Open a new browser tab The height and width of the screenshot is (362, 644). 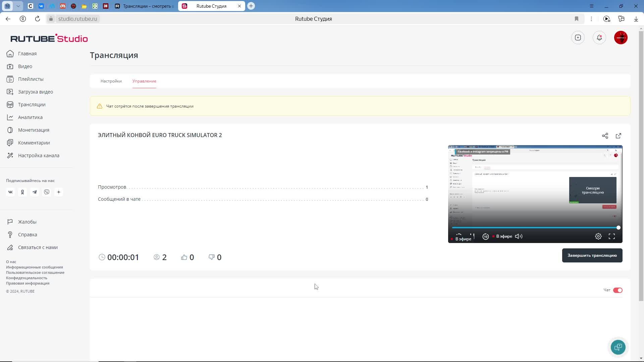[251, 6]
